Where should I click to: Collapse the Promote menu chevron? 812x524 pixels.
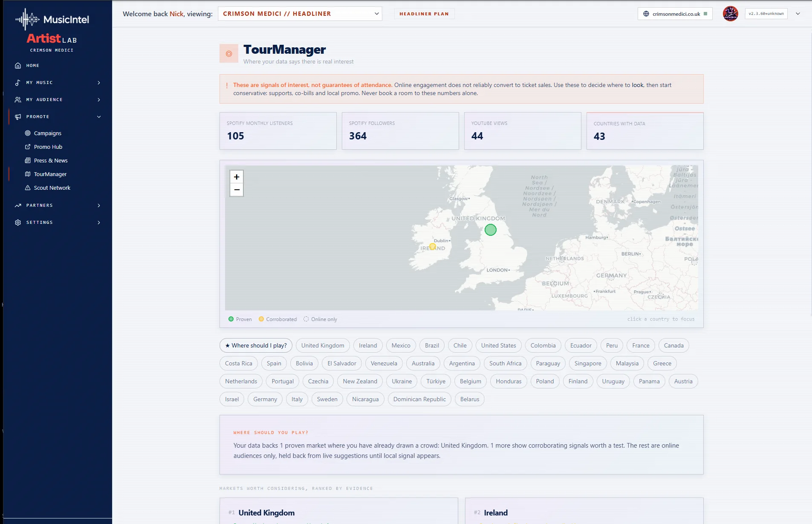[99, 117]
